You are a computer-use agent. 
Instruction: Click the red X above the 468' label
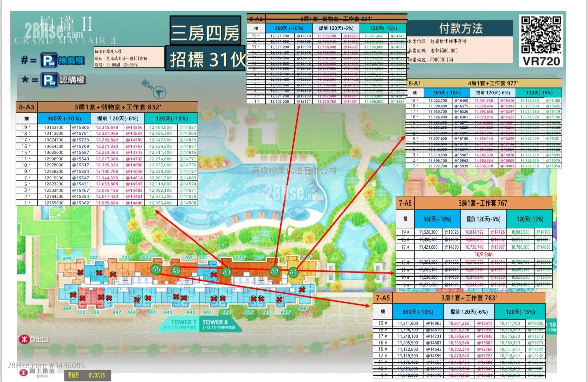pyautogui.click(x=302, y=290)
